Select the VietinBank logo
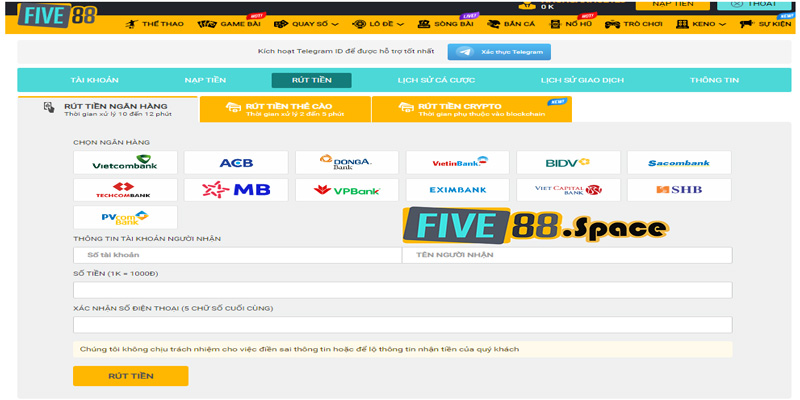This screenshot has height=400, width=800. coord(458,162)
